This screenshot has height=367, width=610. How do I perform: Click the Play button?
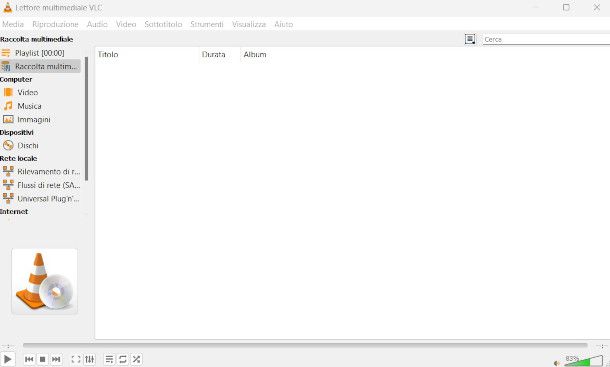(7, 359)
